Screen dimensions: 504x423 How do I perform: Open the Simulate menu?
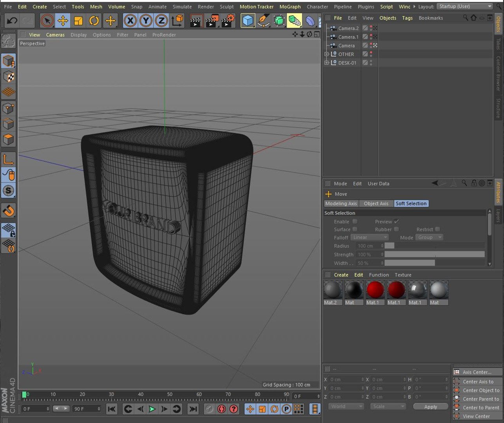tap(182, 7)
